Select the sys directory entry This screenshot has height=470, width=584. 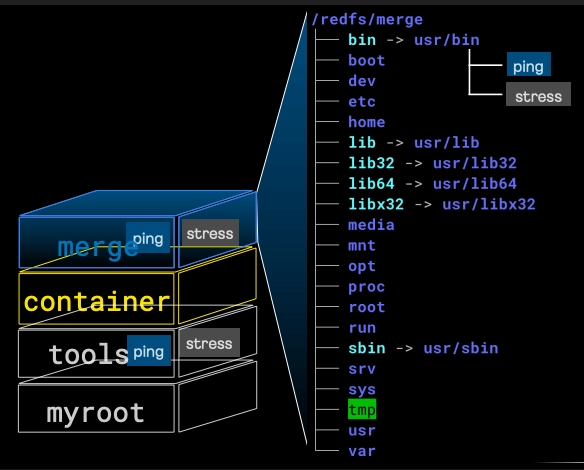(x=362, y=390)
